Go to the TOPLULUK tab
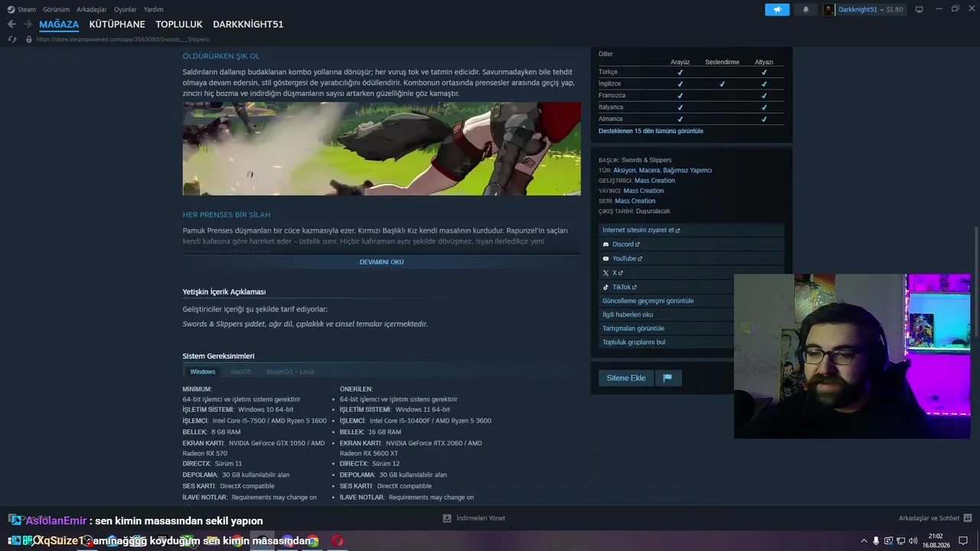The image size is (980, 551). pos(179,24)
